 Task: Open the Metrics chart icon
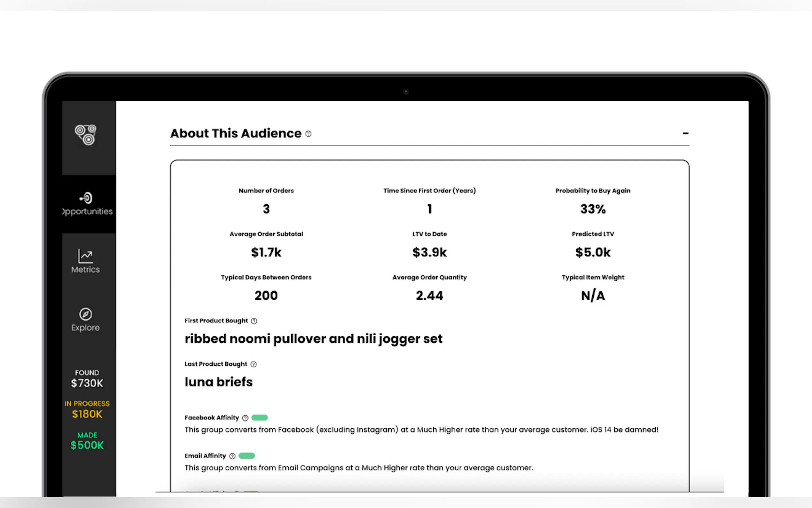pos(86,256)
